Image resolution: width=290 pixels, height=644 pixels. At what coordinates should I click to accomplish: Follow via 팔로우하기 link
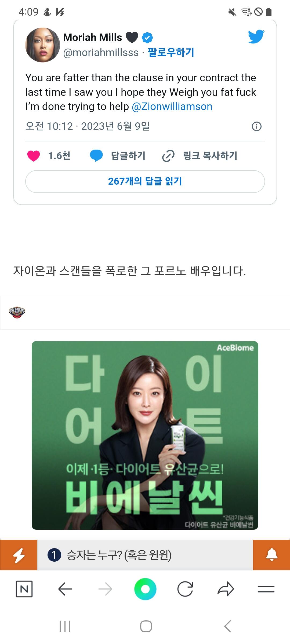coord(171,52)
